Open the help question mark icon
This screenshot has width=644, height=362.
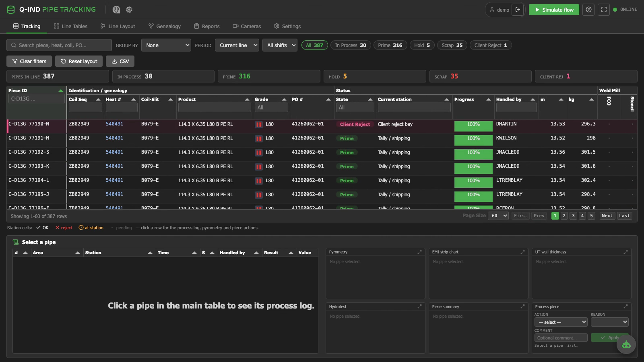[x=589, y=10]
